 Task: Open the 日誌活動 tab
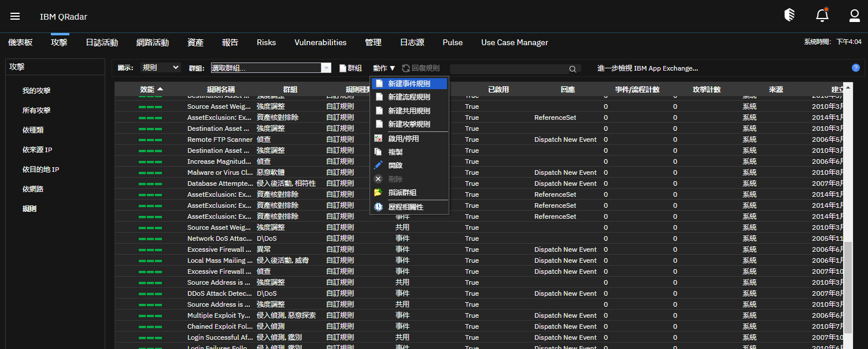point(102,42)
